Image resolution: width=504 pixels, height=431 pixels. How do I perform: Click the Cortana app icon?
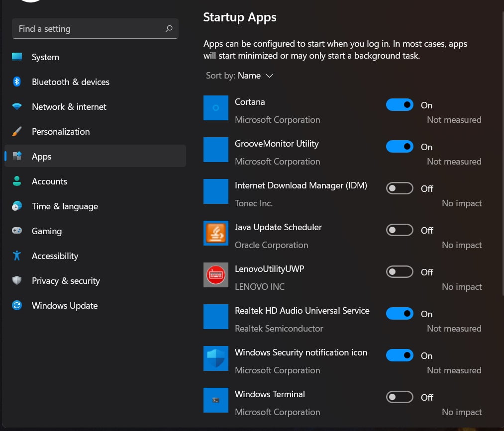tap(215, 107)
